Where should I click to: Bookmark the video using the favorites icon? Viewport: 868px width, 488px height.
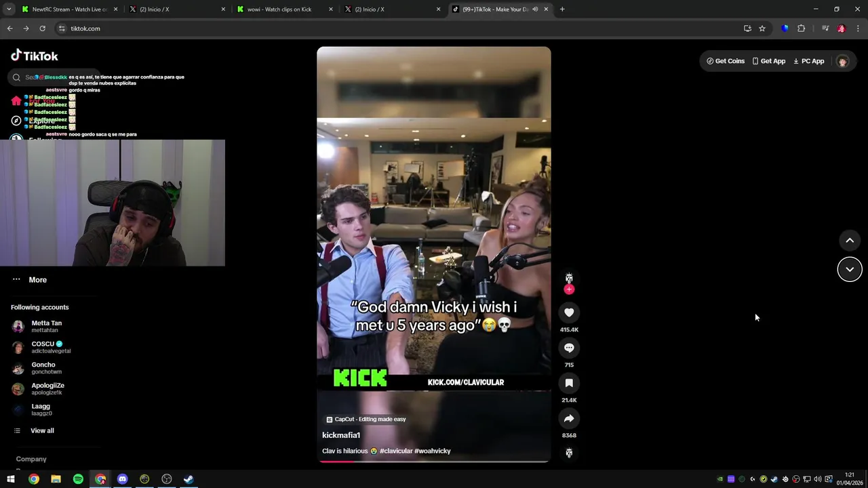tap(569, 383)
